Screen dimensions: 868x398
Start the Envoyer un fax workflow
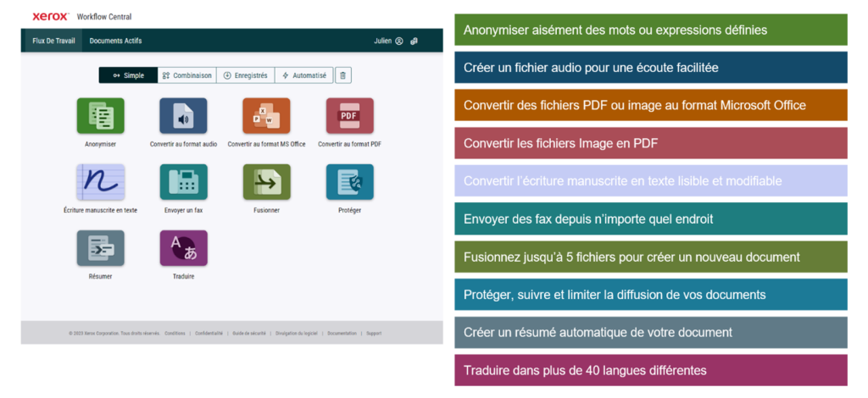(183, 182)
